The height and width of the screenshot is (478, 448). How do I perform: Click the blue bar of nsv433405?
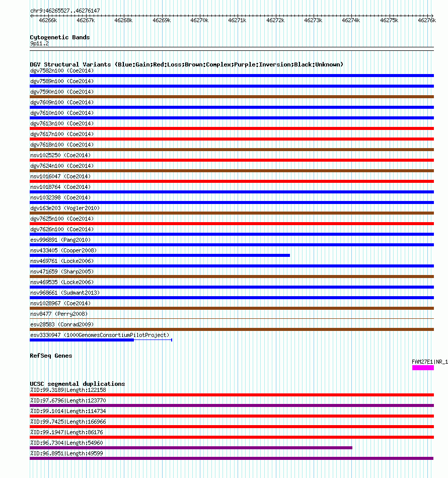[x=160, y=255]
